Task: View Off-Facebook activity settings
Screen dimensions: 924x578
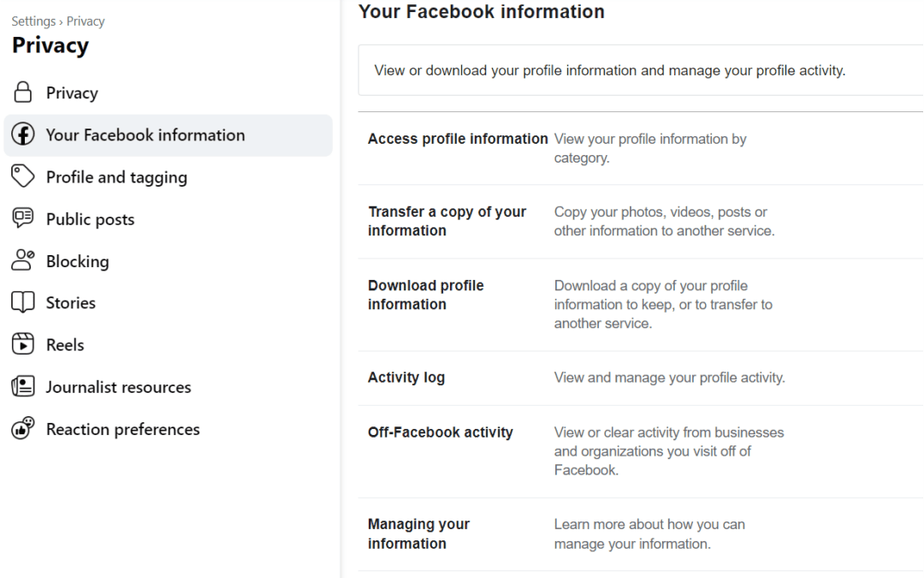Action: 440,432
